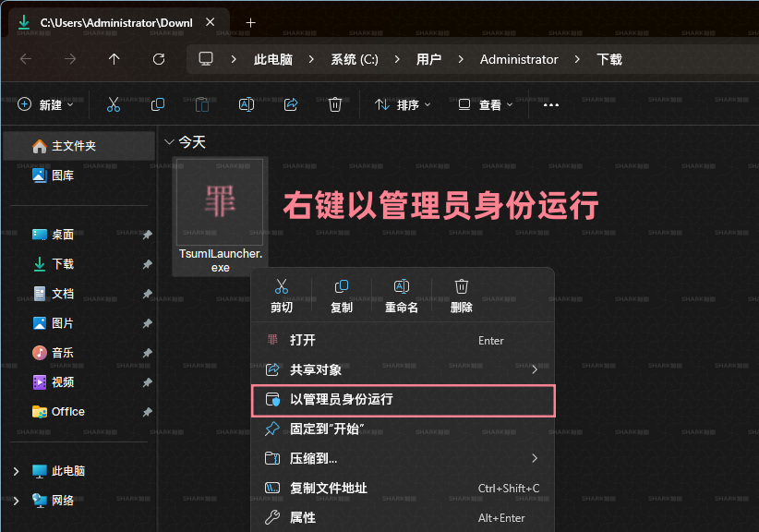Viewport: 759px width, 532px height.
Task: Expand the 压缩到 submenu arrow
Action: [x=535, y=458]
